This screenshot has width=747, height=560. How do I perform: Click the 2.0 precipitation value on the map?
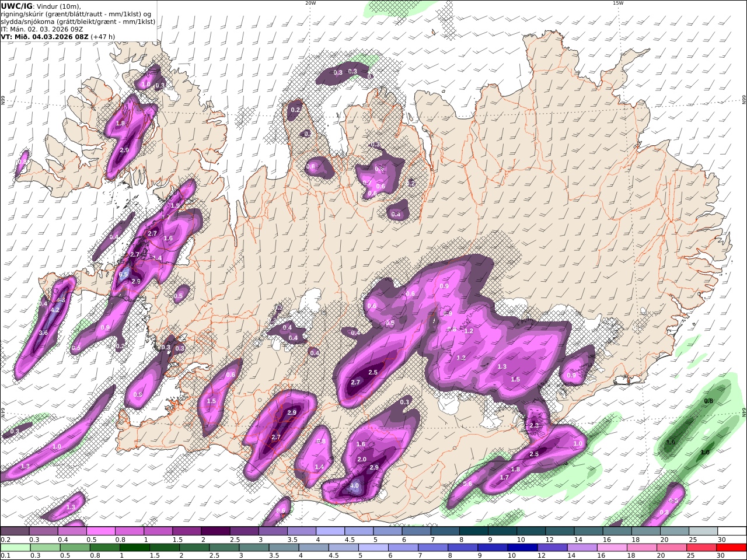point(362,459)
